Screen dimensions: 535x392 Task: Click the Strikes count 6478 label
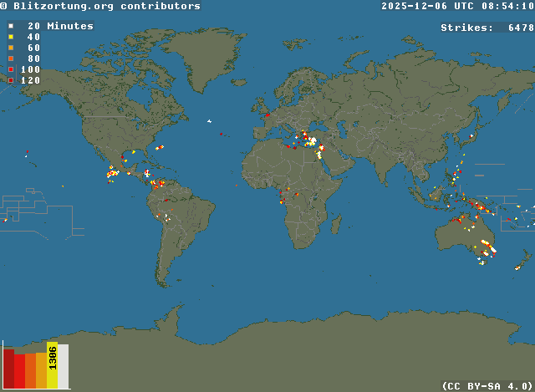[487, 28]
